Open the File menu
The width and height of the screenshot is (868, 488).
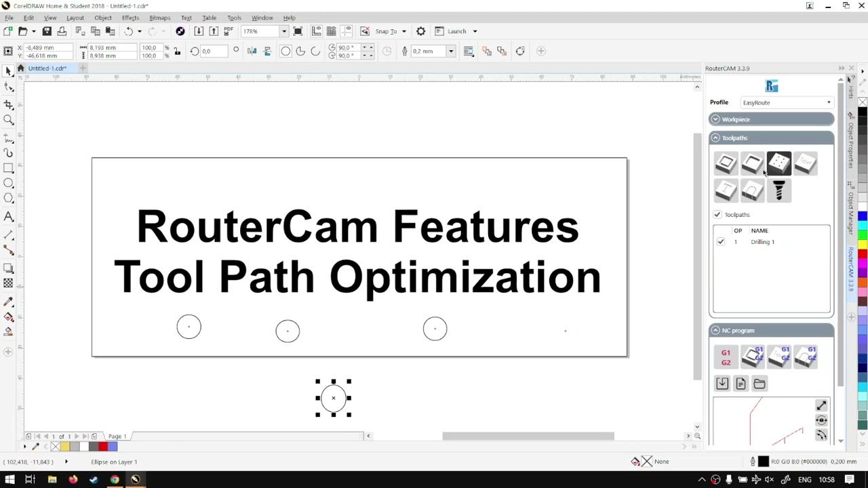pos(9,18)
